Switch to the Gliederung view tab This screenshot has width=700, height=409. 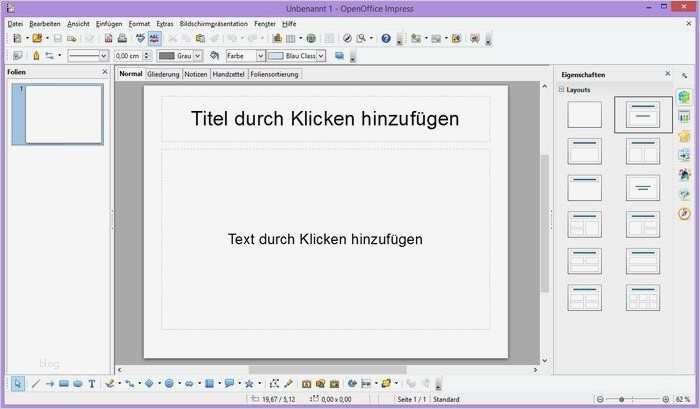pos(163,74)
